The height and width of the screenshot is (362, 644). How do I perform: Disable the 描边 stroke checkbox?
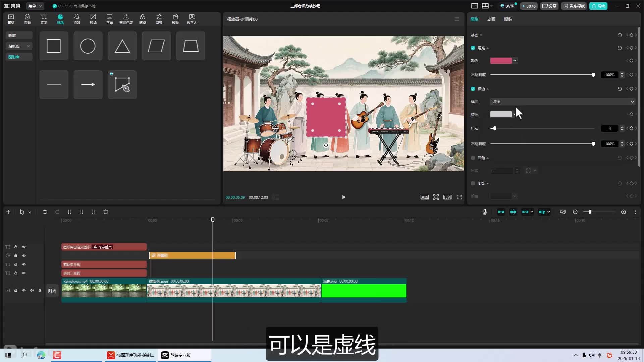(x=473, y=89)
